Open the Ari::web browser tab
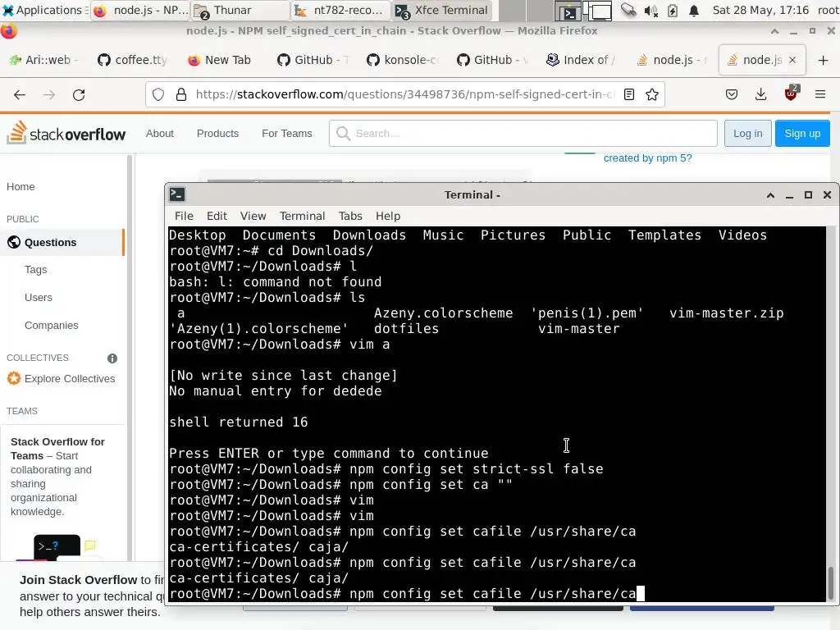Screen dimensions: 840x630 [x=45, y=60]
